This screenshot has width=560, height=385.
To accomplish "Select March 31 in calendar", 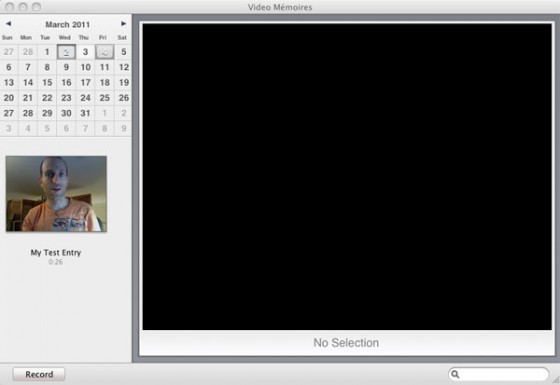I will point(85,113).
